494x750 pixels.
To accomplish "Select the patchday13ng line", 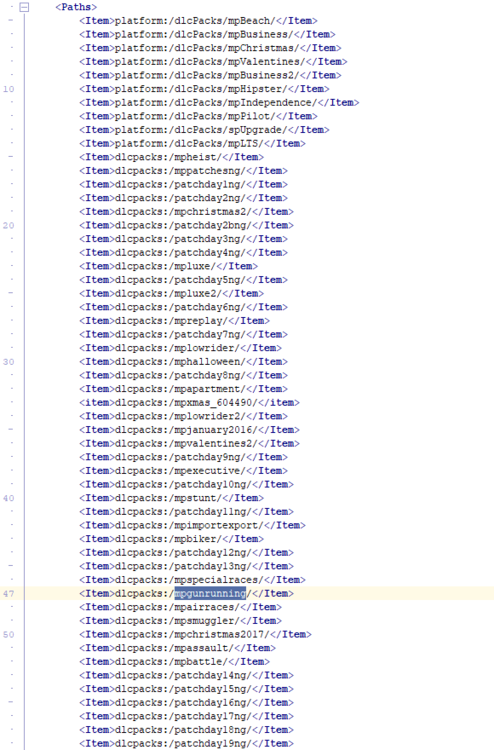I will (x=187, y=566).
